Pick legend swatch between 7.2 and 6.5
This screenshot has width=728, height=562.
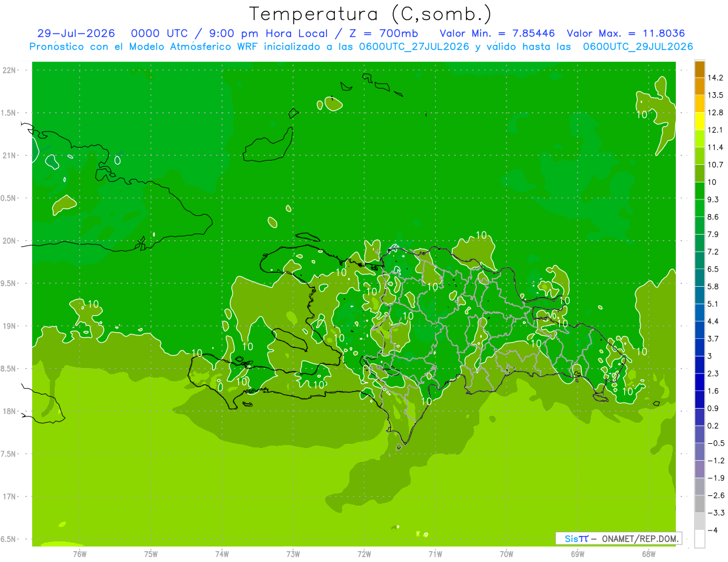click(x=699, y=260)
